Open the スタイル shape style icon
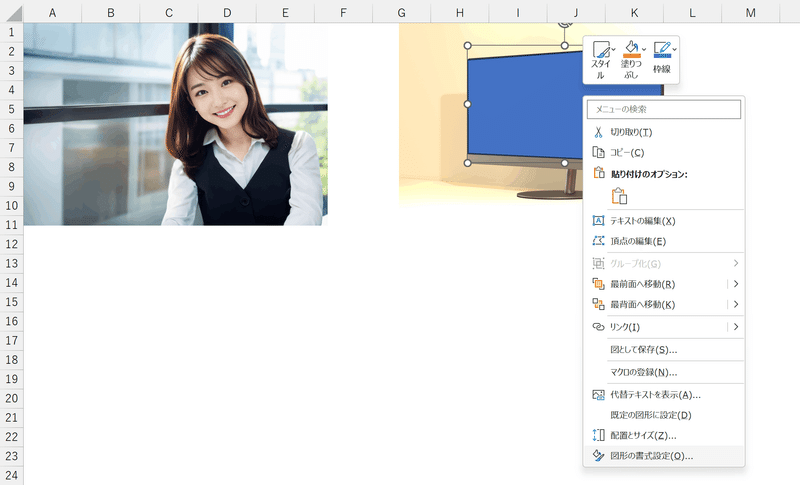 [601, 49]
